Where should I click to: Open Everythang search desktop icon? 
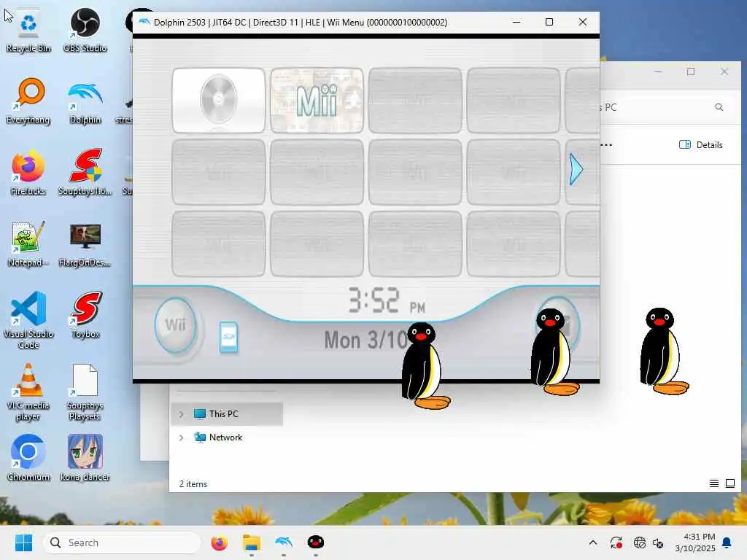tap(28, 101)
